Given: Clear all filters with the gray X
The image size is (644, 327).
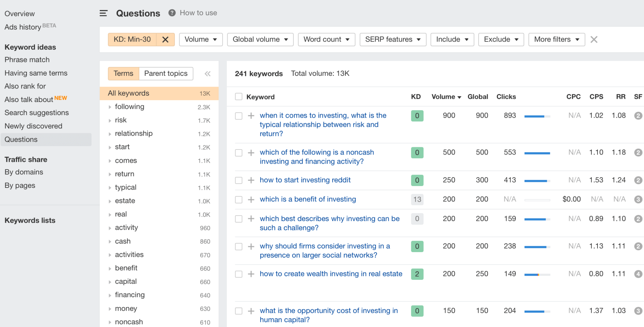Looking at the screenshot, I should point(594,40).
